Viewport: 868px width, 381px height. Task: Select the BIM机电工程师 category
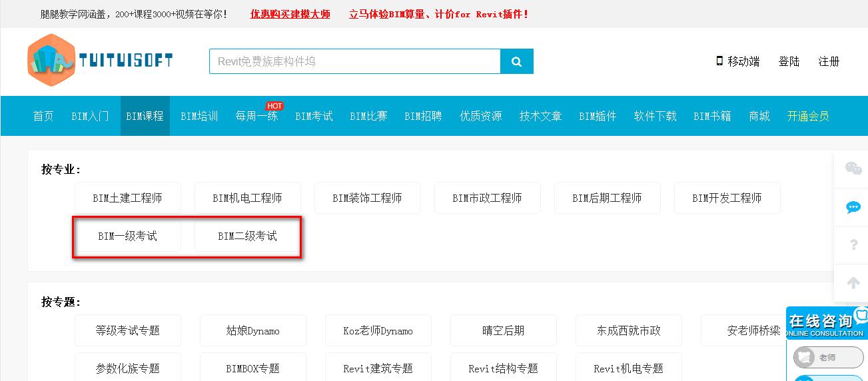tap(248, 198)
